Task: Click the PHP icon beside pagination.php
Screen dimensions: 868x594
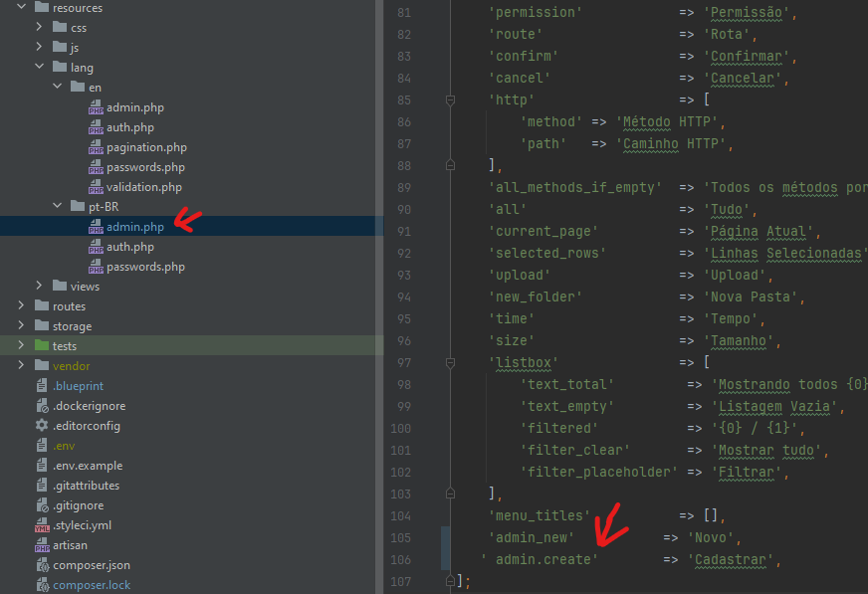Action: (x=96, y=146)
